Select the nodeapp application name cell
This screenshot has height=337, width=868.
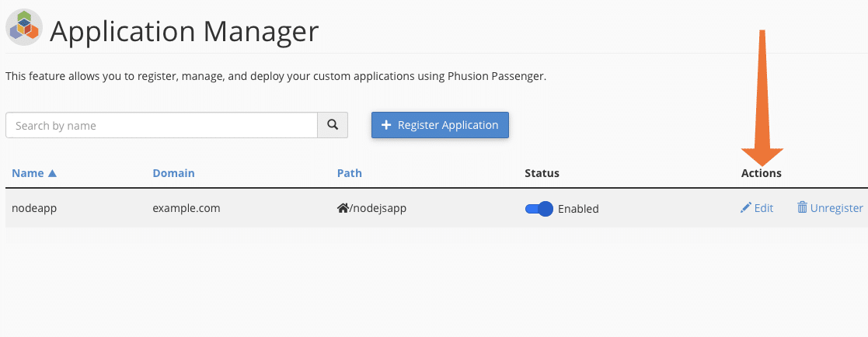coord(33,208)
